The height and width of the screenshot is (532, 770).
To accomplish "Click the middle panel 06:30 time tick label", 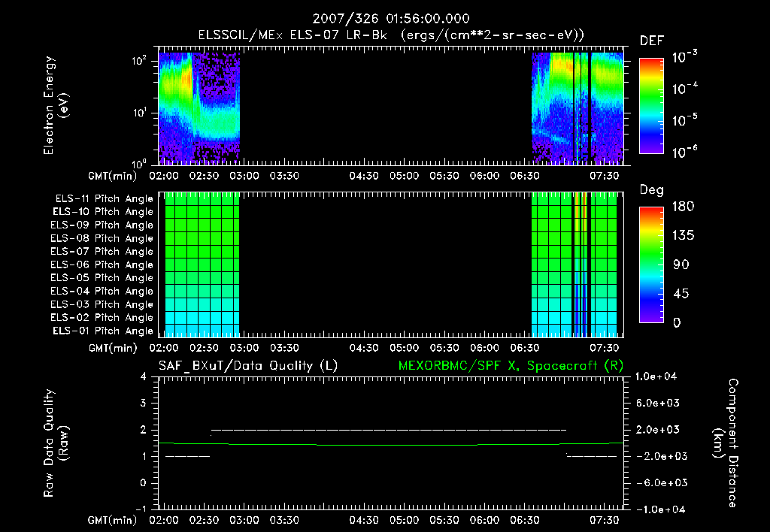I will pos(524,348).
